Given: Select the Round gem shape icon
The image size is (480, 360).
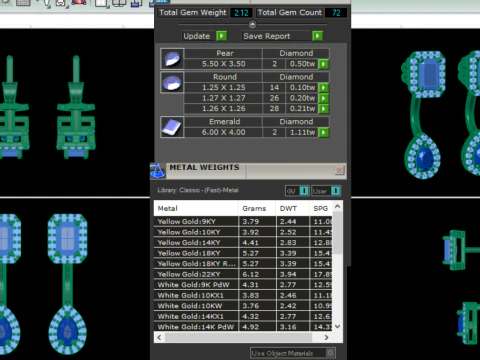Looking at the screenshot, I should (172, 82).
